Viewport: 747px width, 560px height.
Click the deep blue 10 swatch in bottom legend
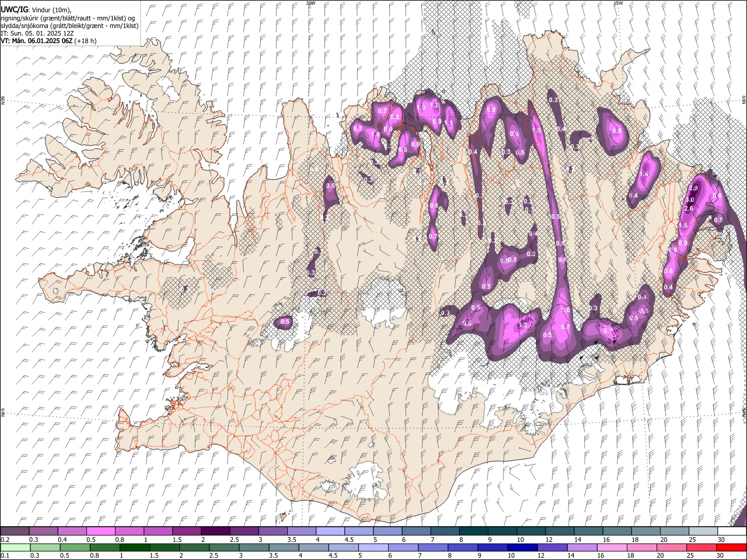[522, 548]
